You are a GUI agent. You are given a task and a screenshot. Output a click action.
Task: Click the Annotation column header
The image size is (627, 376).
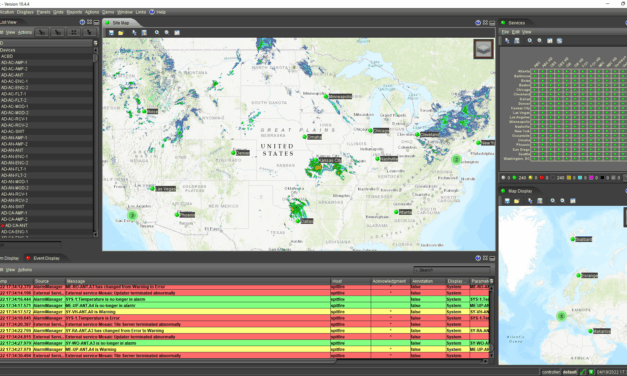(428, 282)
